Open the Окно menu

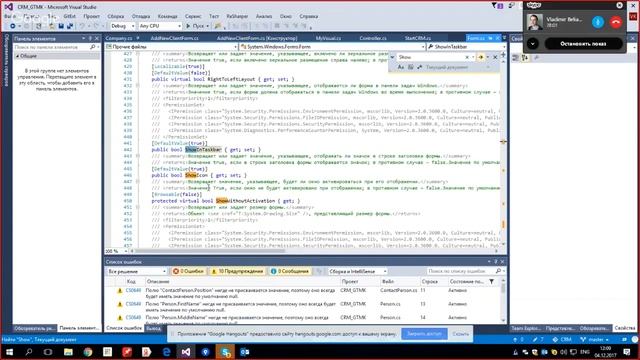pos(286,16)
